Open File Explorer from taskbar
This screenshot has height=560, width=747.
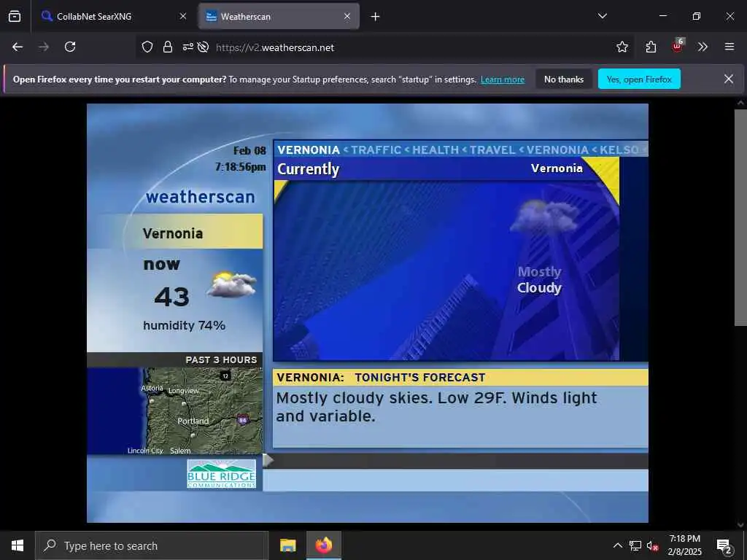(x=287, y=545)
